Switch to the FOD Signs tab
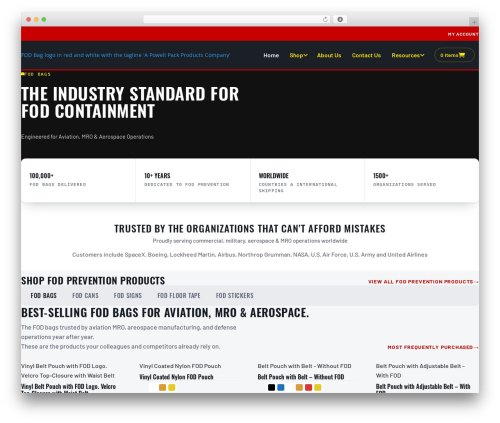 [128, 296]
